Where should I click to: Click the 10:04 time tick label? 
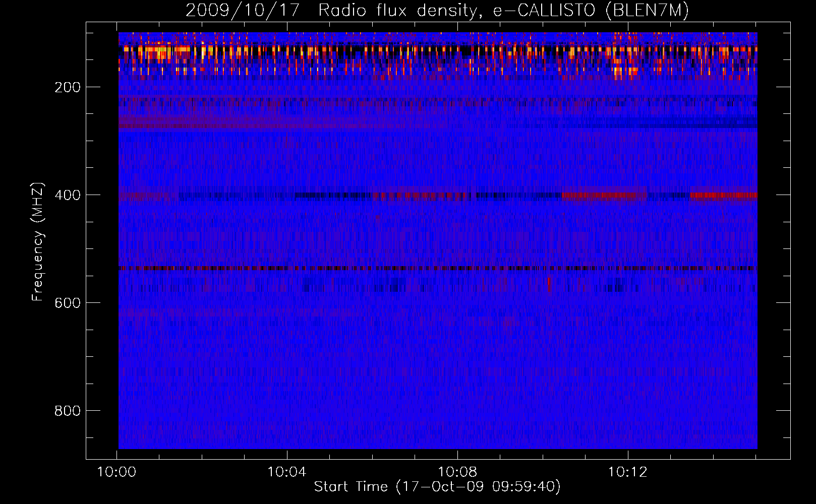287,472
